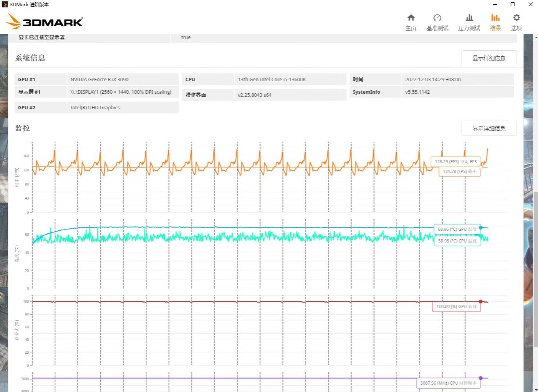Click the v5.55.1142 SystemInfo value
This screenshot has width=538, height=392.
(x=417, y=92)
